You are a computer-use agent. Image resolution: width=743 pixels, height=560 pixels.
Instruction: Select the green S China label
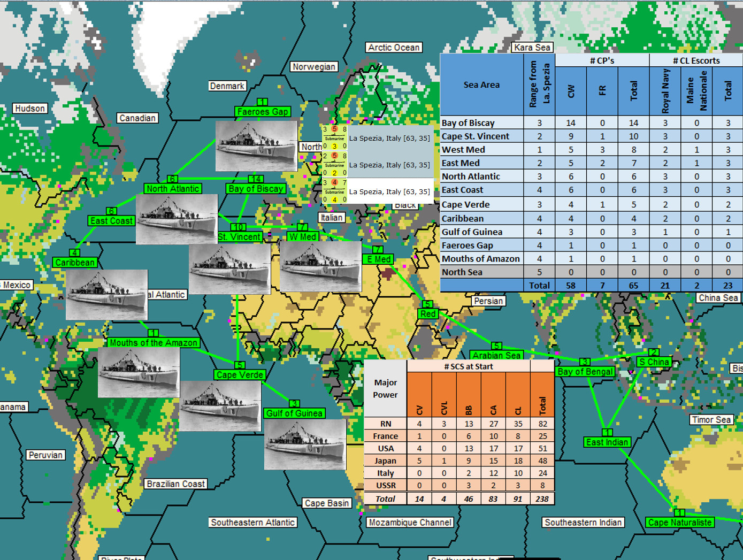654,362
